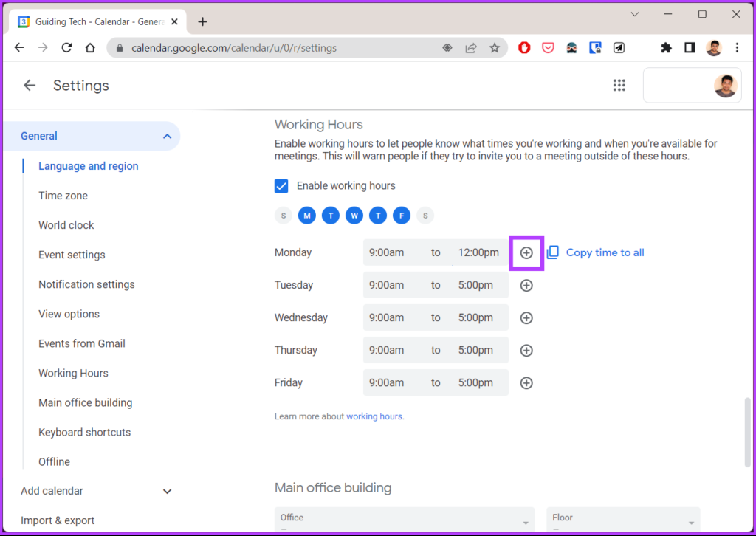Open Friday start time 9:00am
Screen dimensions: 756x536
pos(387,382)
